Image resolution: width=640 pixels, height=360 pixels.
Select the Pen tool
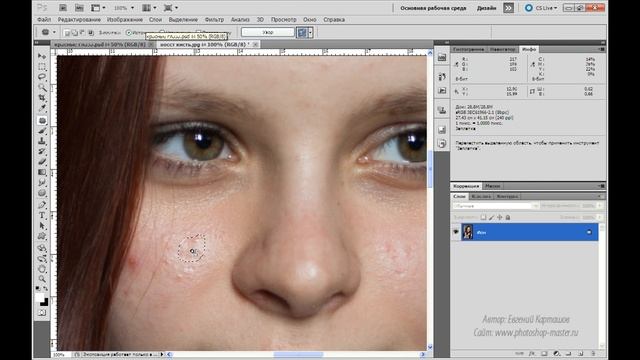coord(42,205)
